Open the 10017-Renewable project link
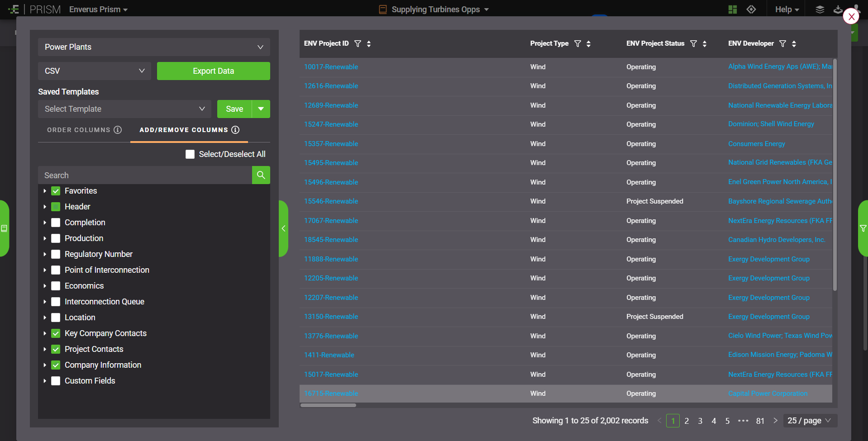This screenshot has height=441, width=868. click(331, 67)
